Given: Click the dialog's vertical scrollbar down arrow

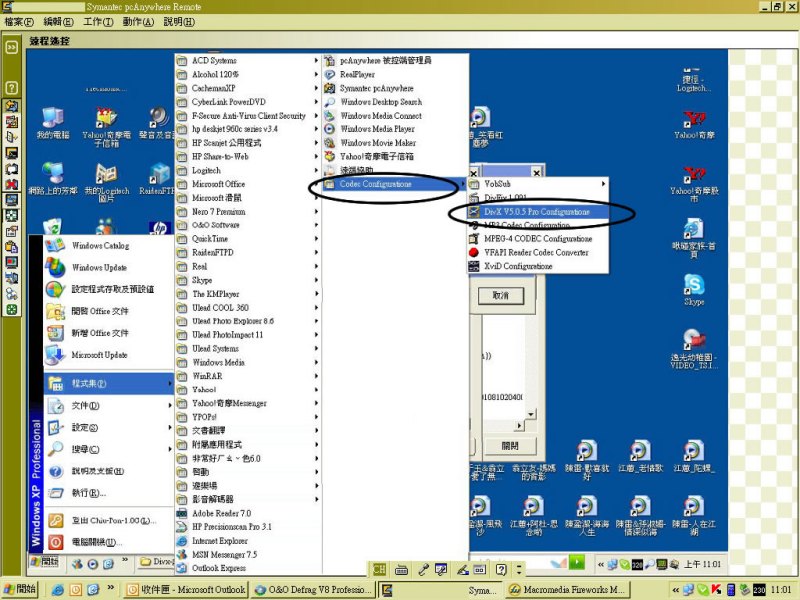Looking at the screenshot, I should [530, 414].
